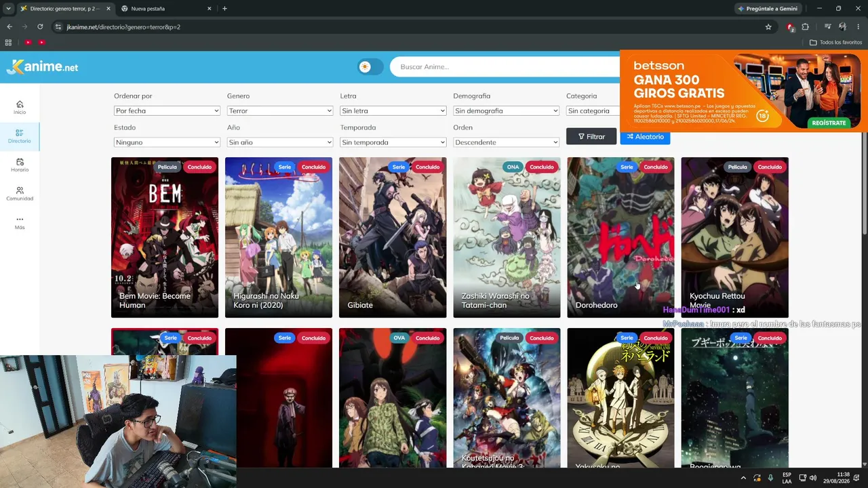This screenshot has height=488, width=868.
Task: Open the Temporada dropdown
Action: coord(393,142)
